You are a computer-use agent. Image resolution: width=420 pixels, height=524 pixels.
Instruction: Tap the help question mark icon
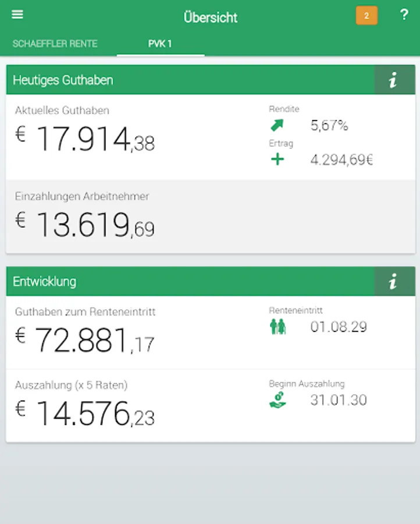point(404,15)
